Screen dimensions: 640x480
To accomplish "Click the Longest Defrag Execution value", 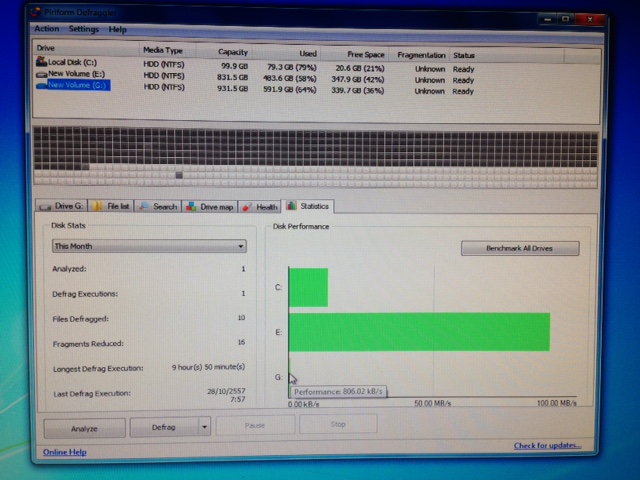I will coord(208,367).
